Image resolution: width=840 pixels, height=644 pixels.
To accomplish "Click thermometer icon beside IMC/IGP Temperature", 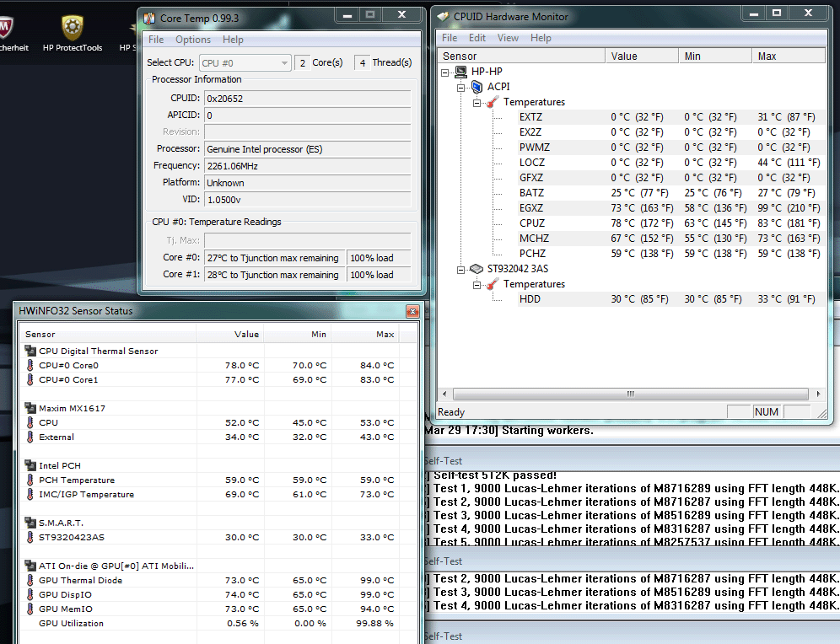I will pos(30,494).
